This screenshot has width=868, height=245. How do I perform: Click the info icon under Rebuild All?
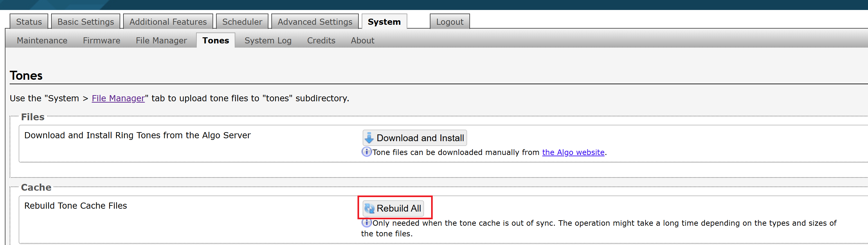coord(366,223)
